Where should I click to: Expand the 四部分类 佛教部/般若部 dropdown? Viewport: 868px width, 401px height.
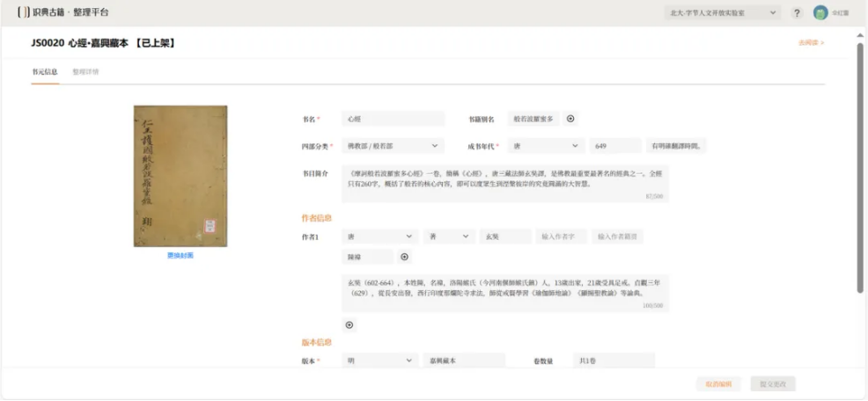coord(393,146)
